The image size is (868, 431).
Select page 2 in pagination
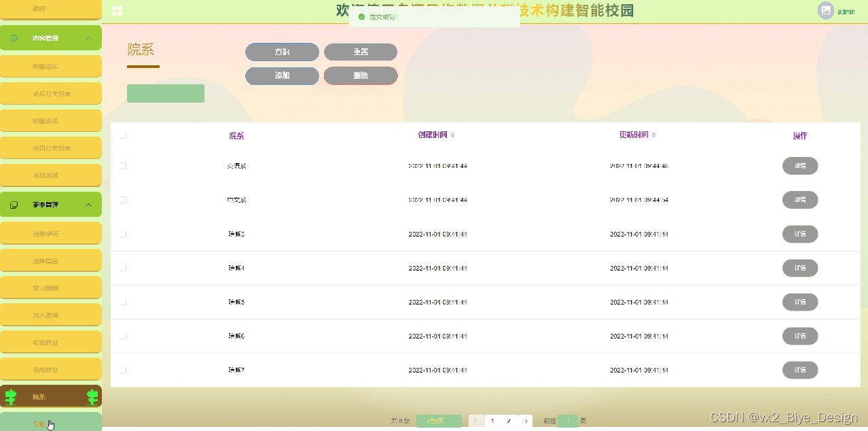pyautogui.click(x=509, y=421)
